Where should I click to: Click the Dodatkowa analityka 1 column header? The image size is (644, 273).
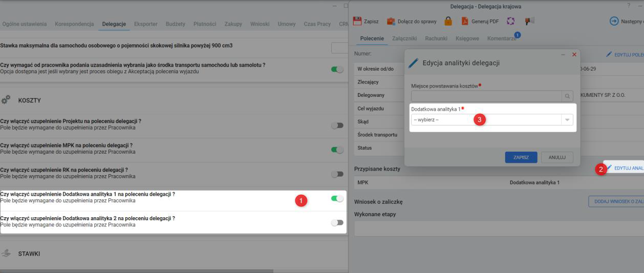click(x=534, y=182)
